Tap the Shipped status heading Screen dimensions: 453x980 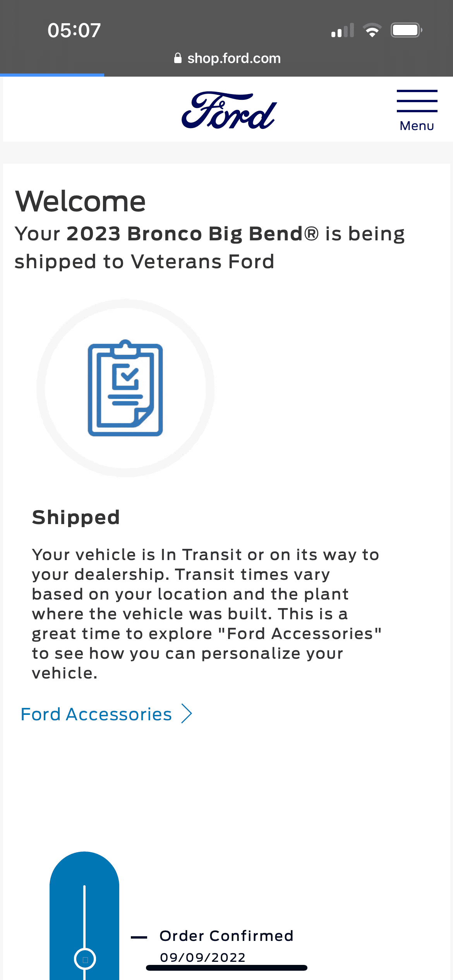coord(76,517)
